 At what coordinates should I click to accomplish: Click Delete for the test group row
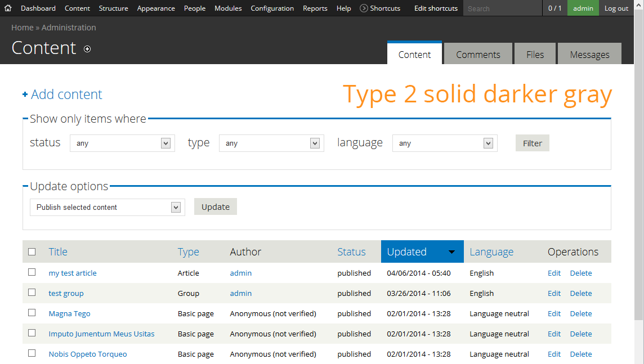(x=580, y=293)
